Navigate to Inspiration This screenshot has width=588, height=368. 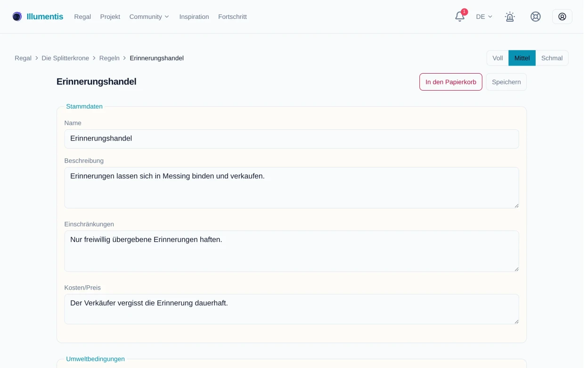coord(194,17)
